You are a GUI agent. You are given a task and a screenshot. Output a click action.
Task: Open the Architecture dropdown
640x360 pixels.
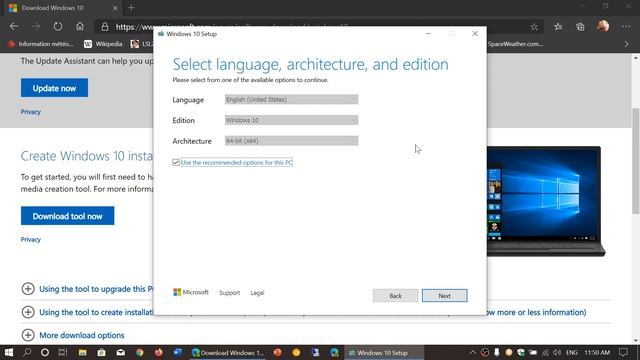tap(291, 141)
